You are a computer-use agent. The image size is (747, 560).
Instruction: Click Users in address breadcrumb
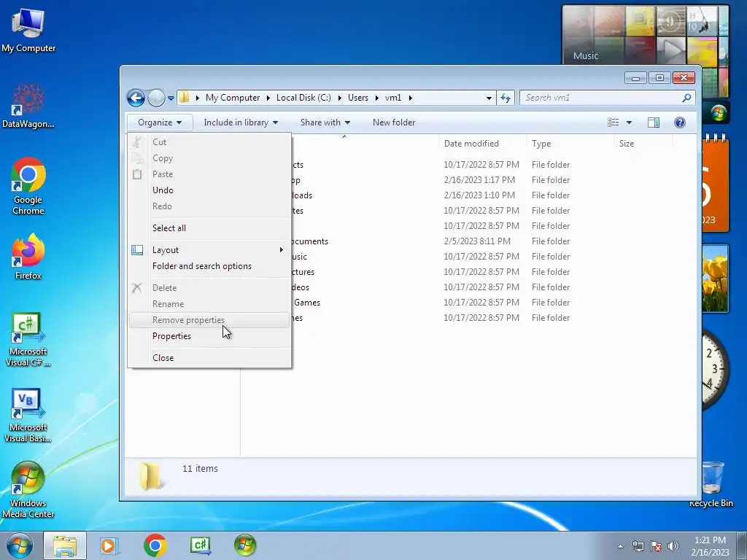(357, 98)
